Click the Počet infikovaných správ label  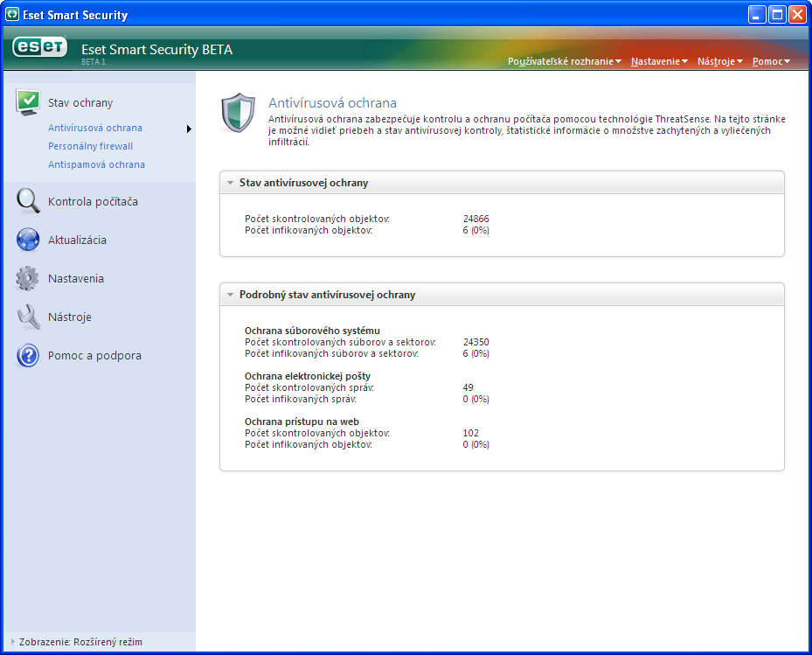[301, 399]
